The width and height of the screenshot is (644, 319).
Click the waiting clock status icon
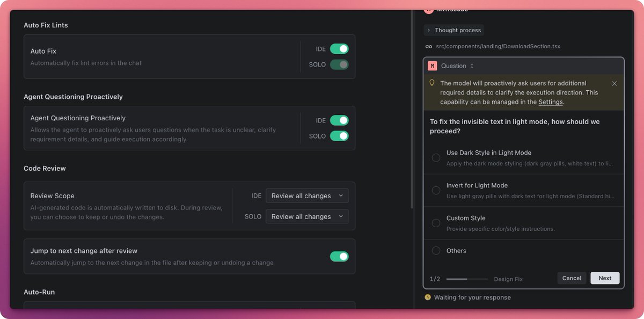(x=428, y=297)
